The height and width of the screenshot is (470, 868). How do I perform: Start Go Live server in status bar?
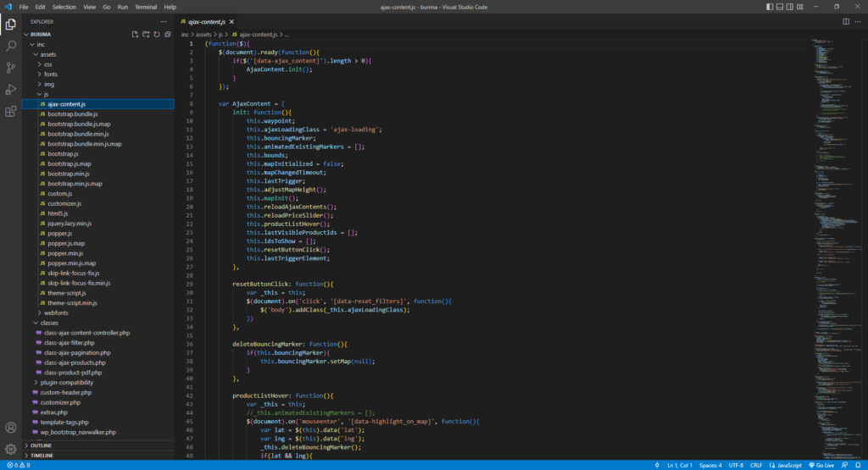coord(821,466)
